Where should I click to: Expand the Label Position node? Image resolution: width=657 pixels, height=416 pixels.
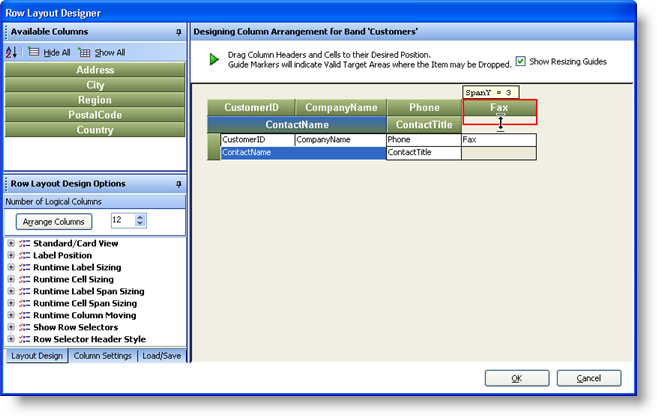click(11, 255)
